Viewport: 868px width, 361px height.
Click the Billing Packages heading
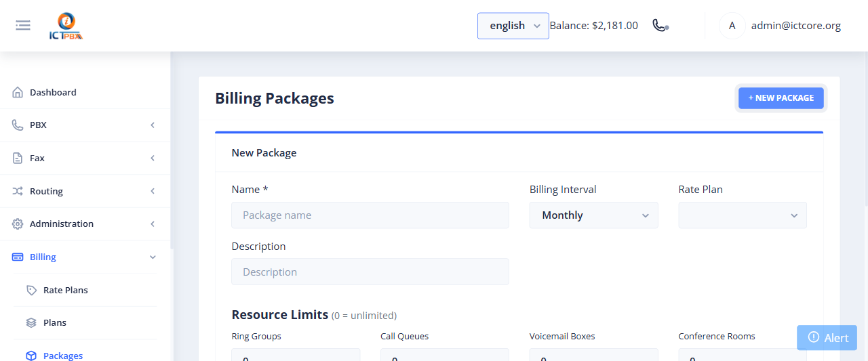pyautogui.click(x=275, y=98)
